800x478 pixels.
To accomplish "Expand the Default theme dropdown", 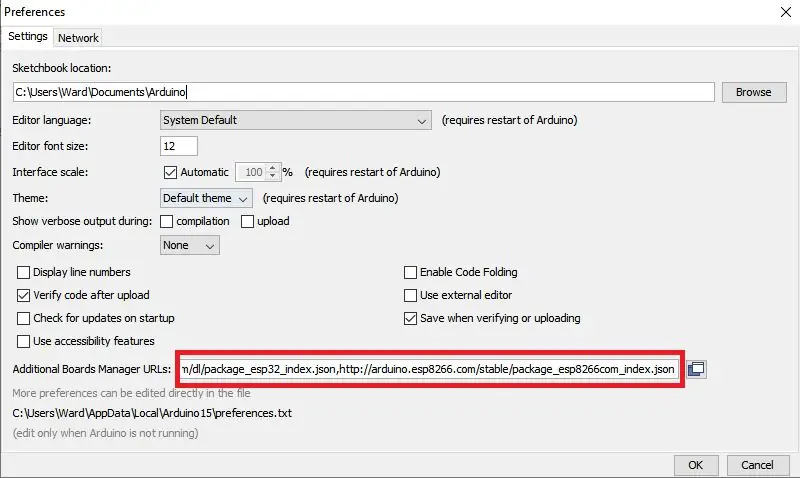I will (206, 198).
